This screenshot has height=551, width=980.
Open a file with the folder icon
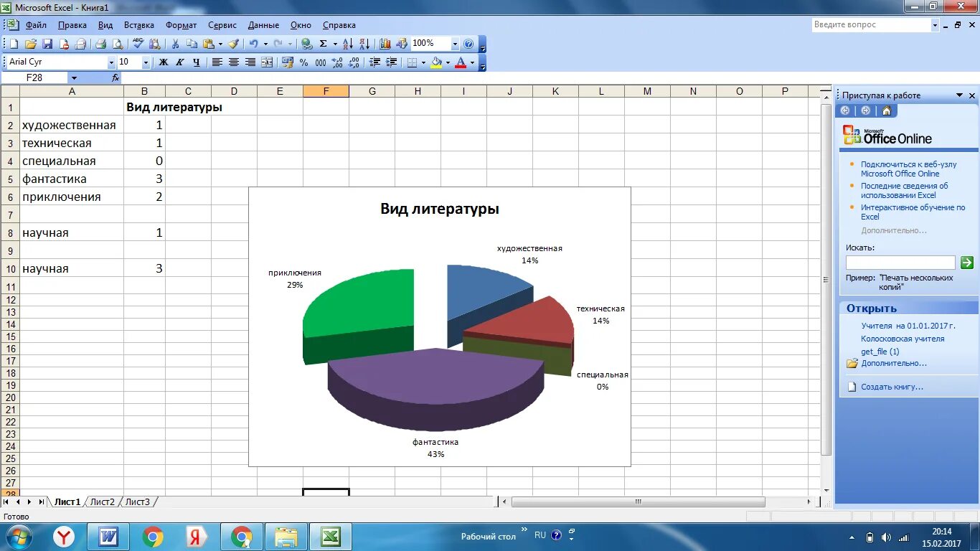coord(31,44)
